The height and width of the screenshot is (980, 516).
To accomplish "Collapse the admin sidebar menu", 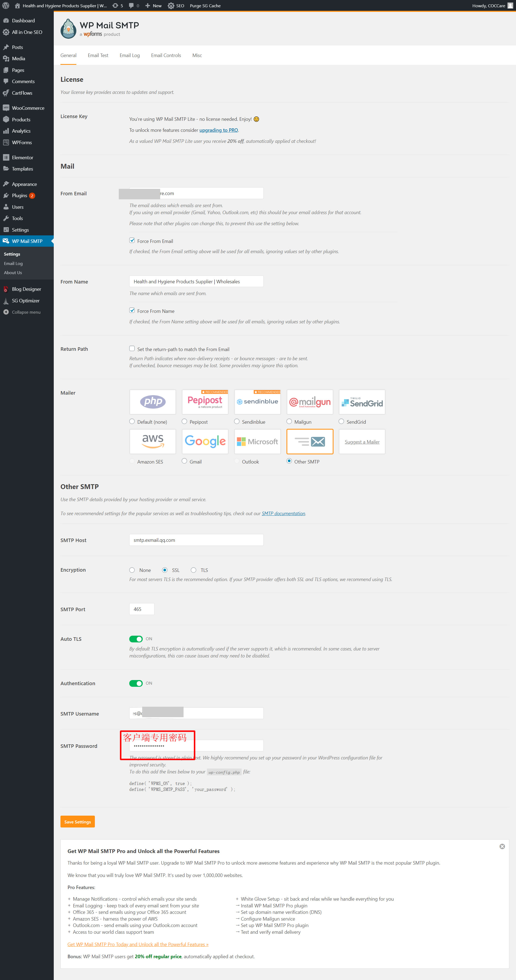I will pos(27,312).
